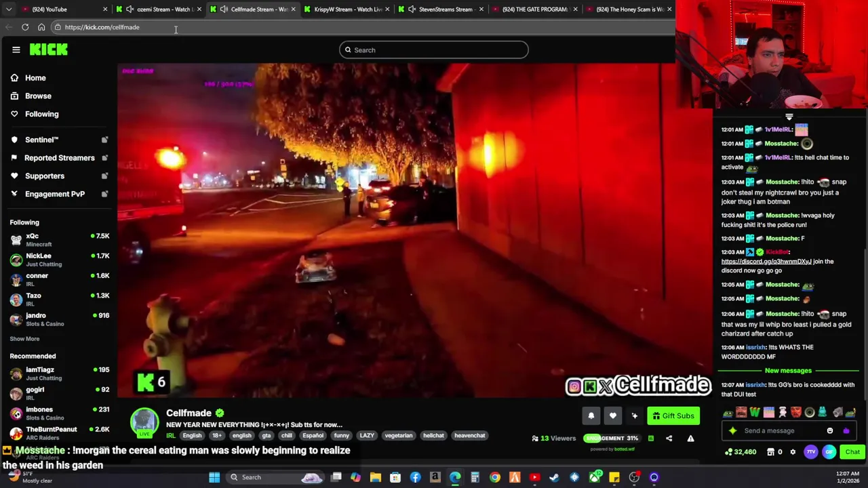Mute the ozemi Stream tab speaker icon
Image resolution: width=868 pixels, height=488 pixels.
click(x=130, y=9)
